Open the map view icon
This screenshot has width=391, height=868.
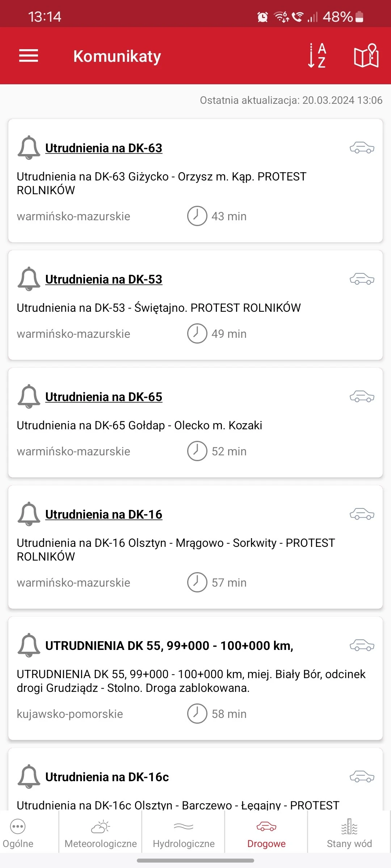366,56
